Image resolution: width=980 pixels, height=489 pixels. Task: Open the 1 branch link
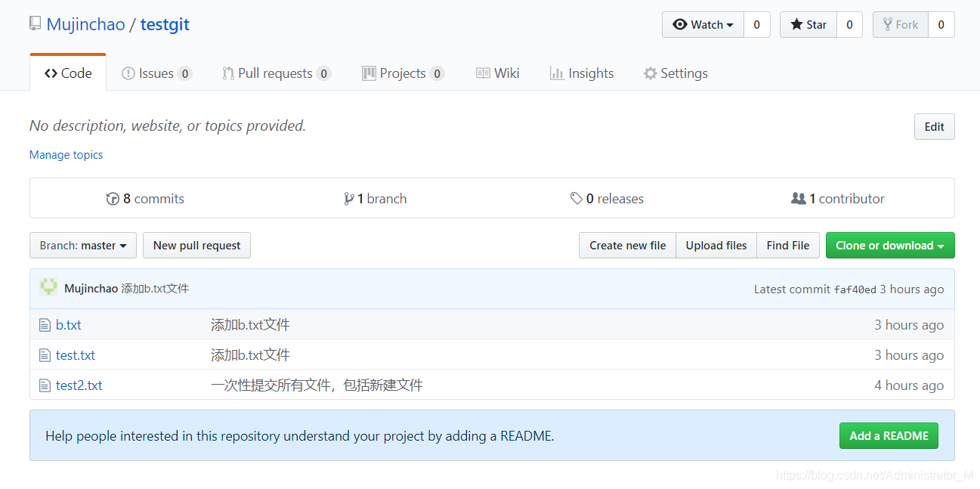376,199
